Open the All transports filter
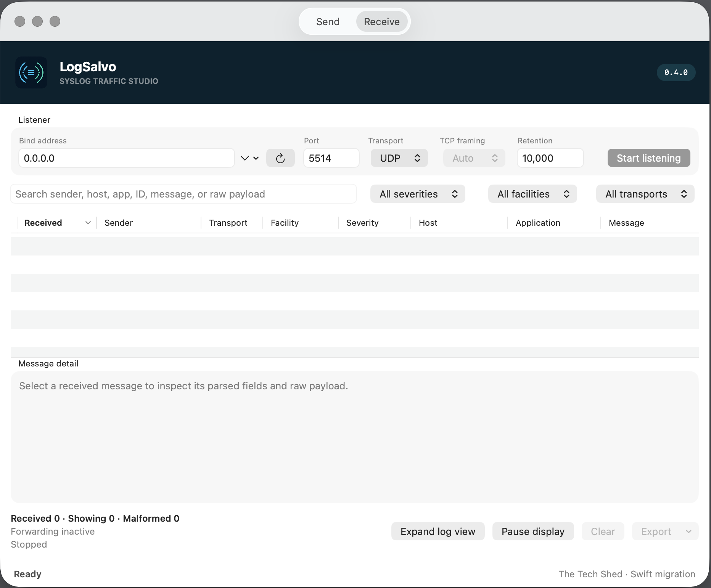The height and width of the screenshot is (588, 711). pyautogui.click(x=645, y=194)
